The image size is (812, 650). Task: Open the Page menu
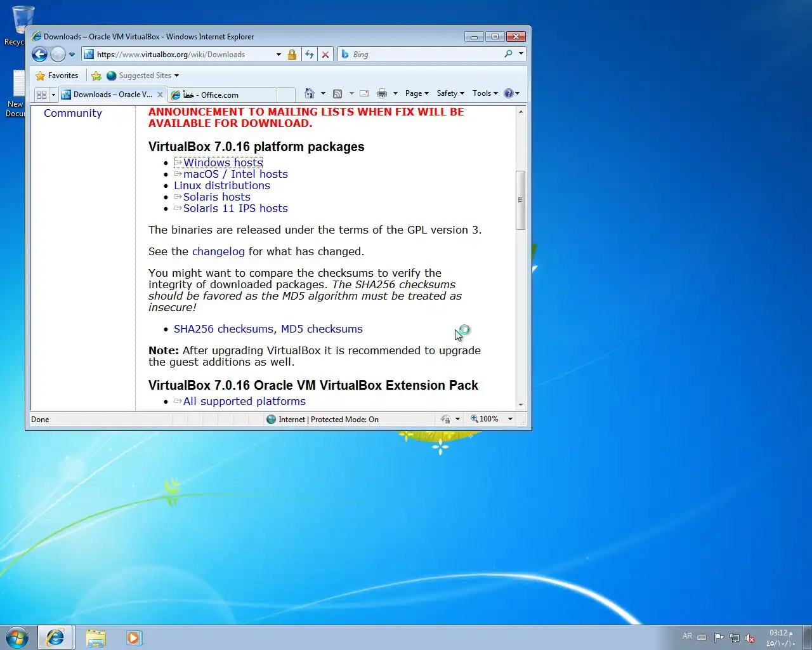coord(417,93)
